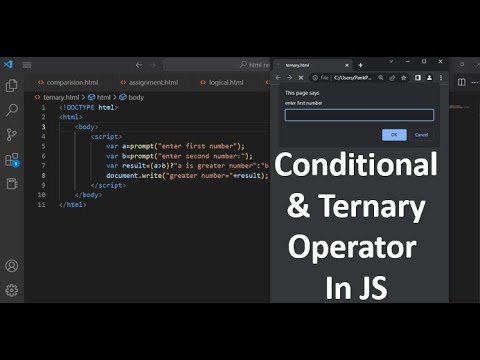Image resolution: width=480 pixels, height=360 pixels.
Task: Open the browser three-dot menu
Action: tap(441, 78)
